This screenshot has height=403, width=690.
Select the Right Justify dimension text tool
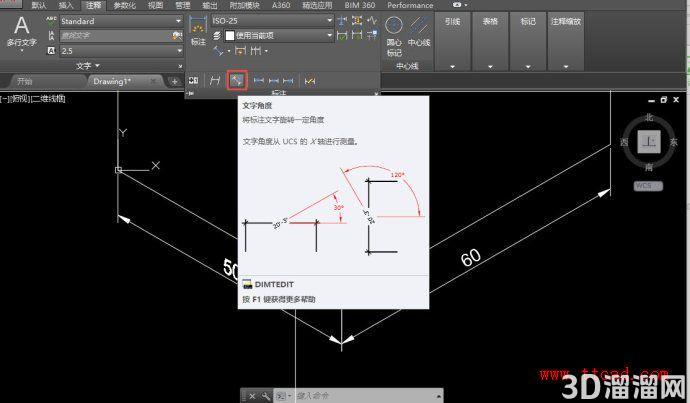288,81
